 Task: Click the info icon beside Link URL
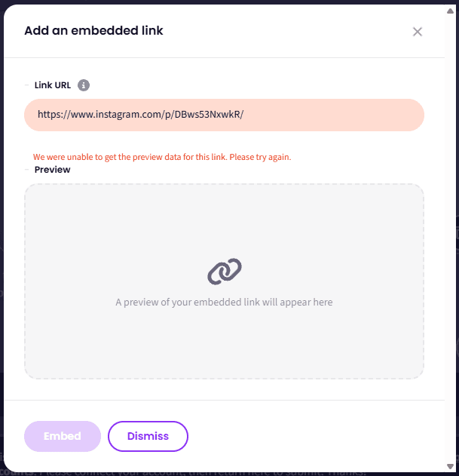point(84,85)
